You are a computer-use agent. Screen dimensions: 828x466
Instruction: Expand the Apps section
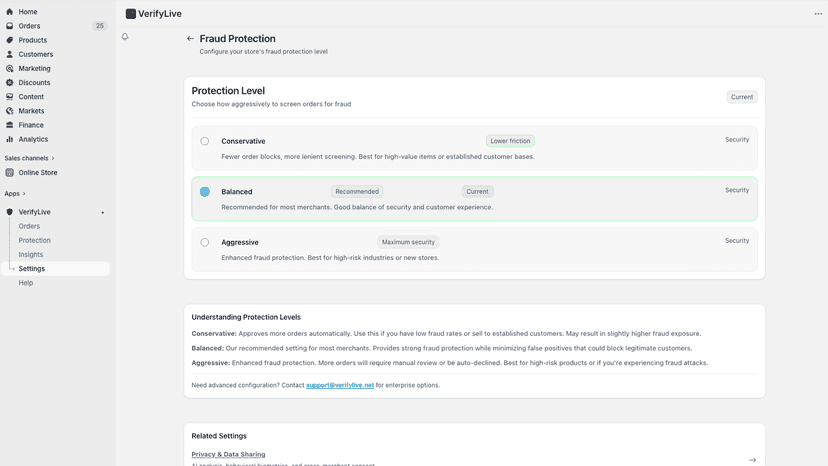[15, 194]
